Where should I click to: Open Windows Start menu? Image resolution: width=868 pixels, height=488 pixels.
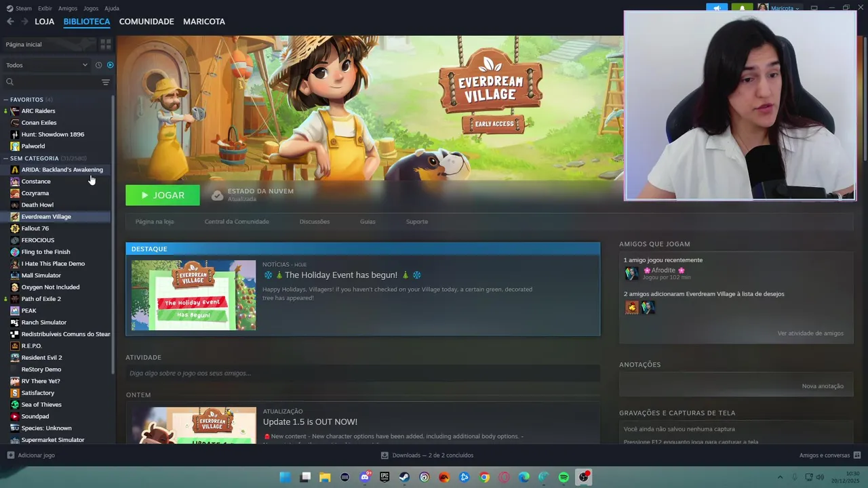tap(285, 477)
